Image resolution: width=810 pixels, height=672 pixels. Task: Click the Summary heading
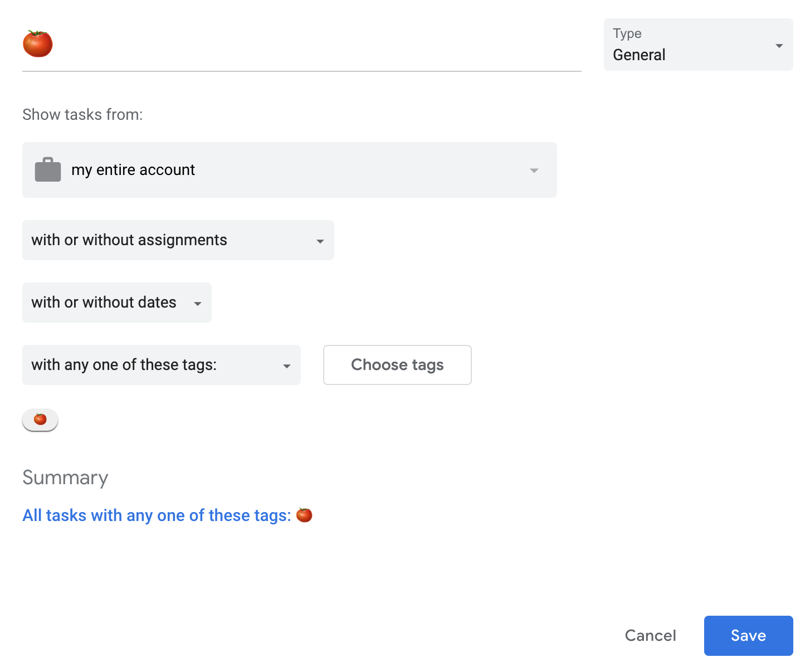65,478
